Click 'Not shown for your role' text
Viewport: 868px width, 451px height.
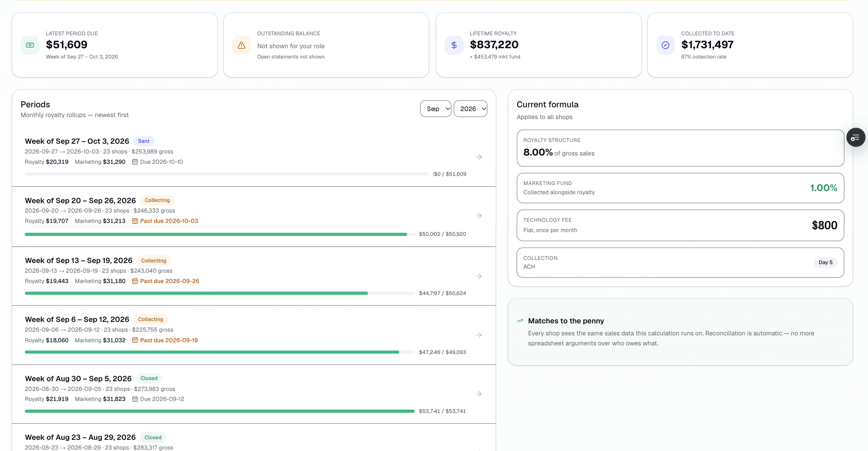coord(291,46)
